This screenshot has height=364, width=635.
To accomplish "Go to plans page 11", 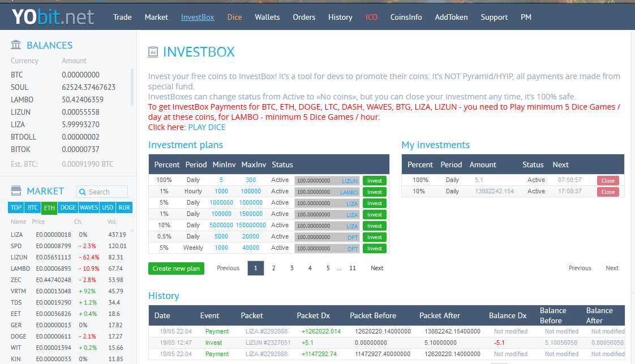I will coord(353,268).
